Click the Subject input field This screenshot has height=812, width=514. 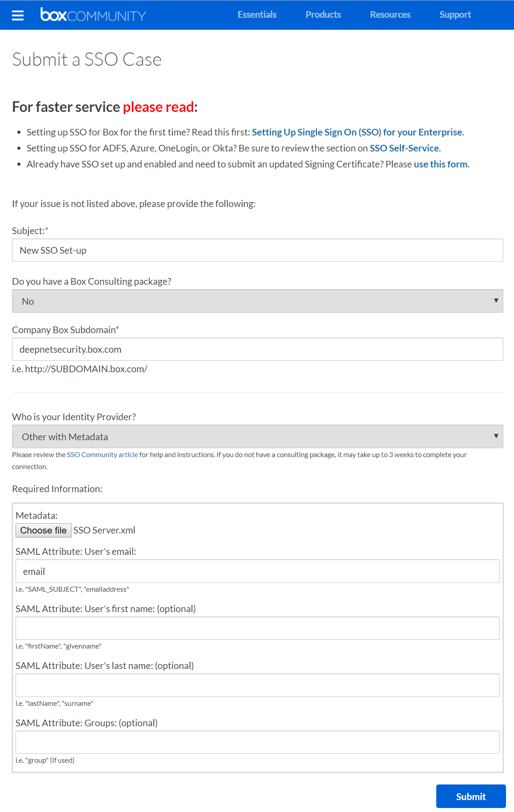pyautogui.click(x=257, y=251)
